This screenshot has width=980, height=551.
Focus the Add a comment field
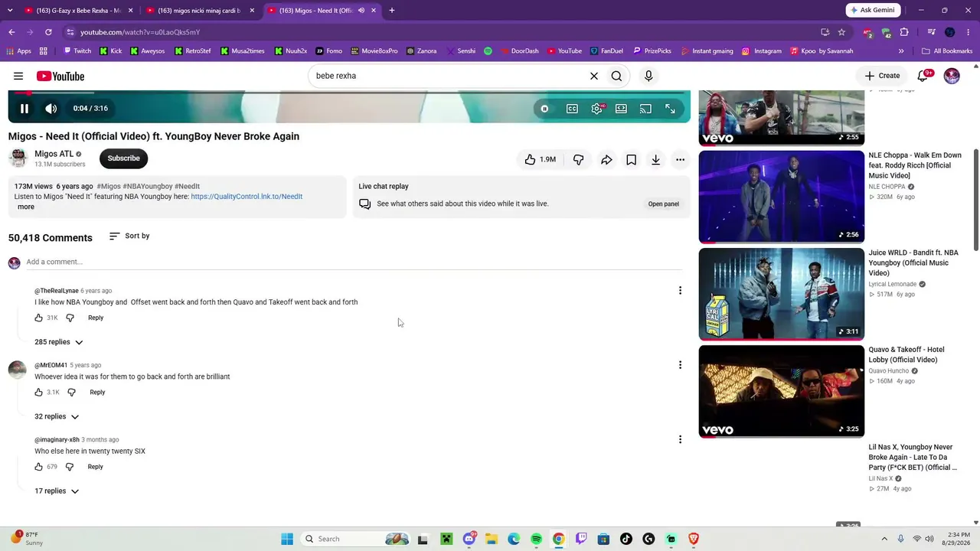click(354, 262)
